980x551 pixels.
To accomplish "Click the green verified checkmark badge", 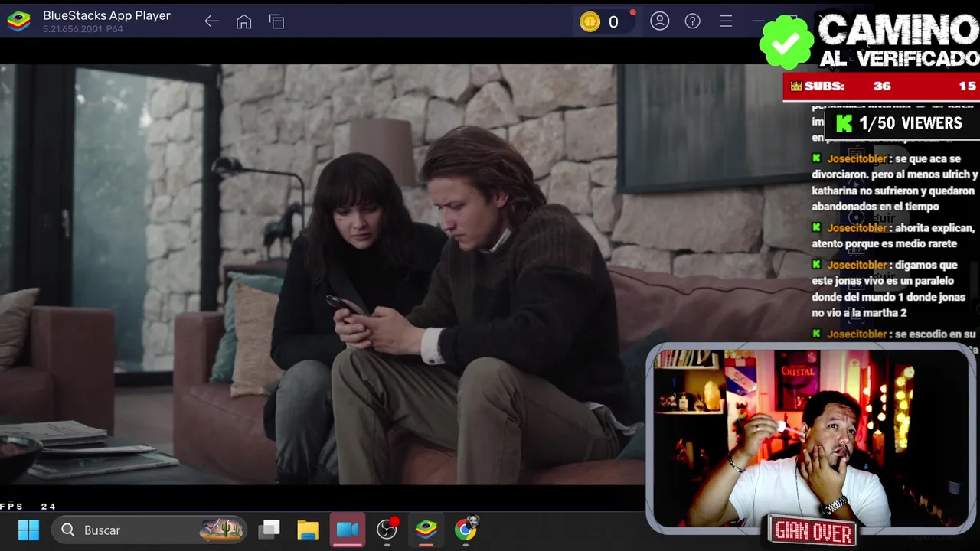I will (x=786, y=43).
